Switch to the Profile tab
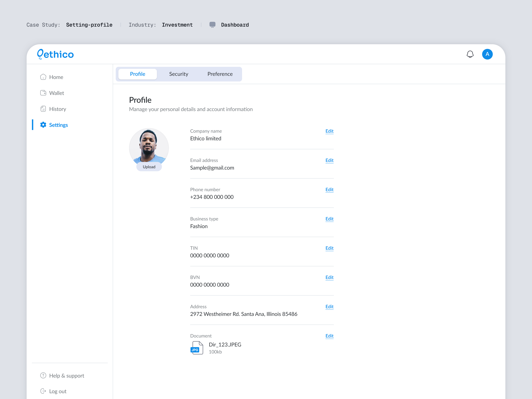 [x=138, y=74]
